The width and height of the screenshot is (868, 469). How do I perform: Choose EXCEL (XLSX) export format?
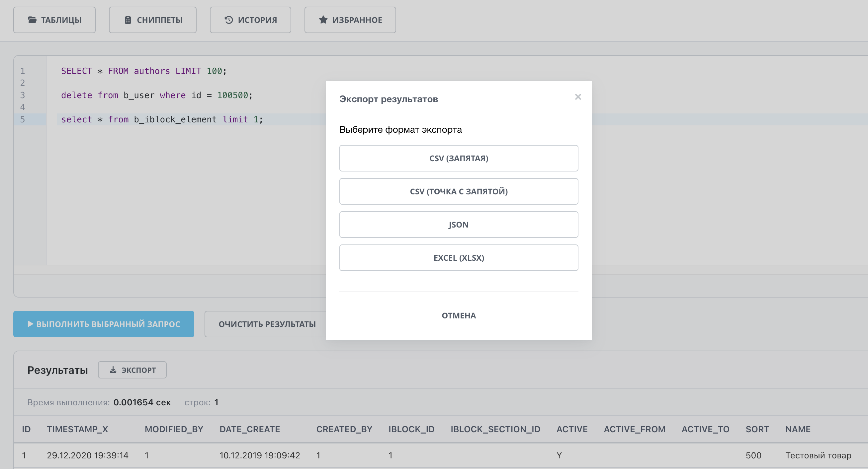458,258
